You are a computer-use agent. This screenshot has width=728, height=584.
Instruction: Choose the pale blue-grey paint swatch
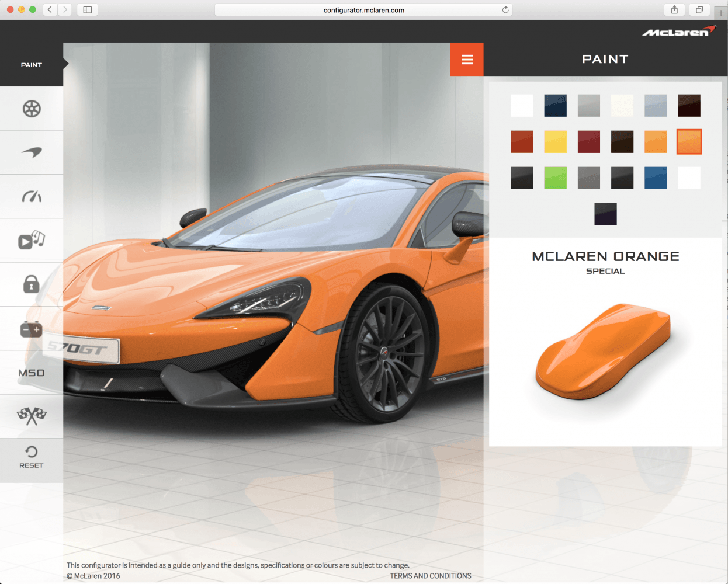[656, 106]
